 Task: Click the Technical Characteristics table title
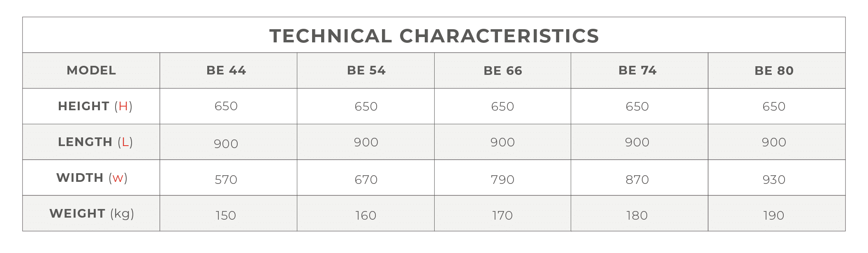tap(434, 36)
